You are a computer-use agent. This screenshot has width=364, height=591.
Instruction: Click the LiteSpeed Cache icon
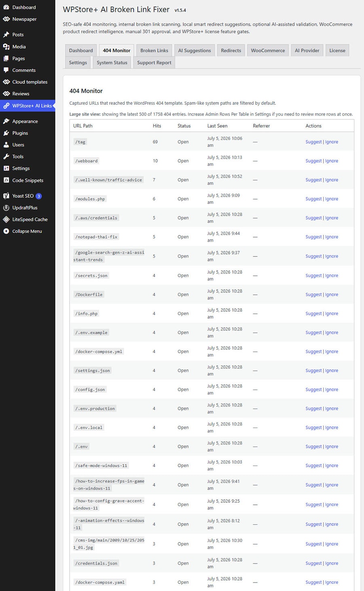tap(6, 219)
